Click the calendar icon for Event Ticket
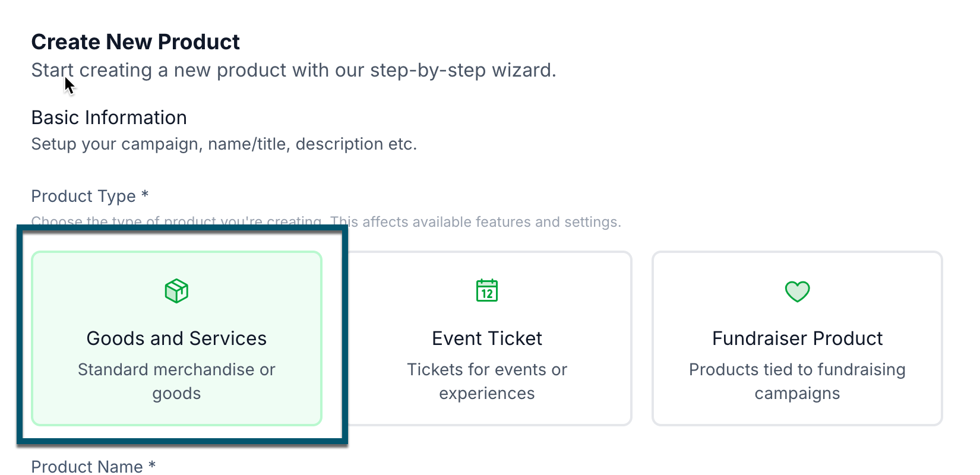The image size is (980, 475). coord(487,290)
